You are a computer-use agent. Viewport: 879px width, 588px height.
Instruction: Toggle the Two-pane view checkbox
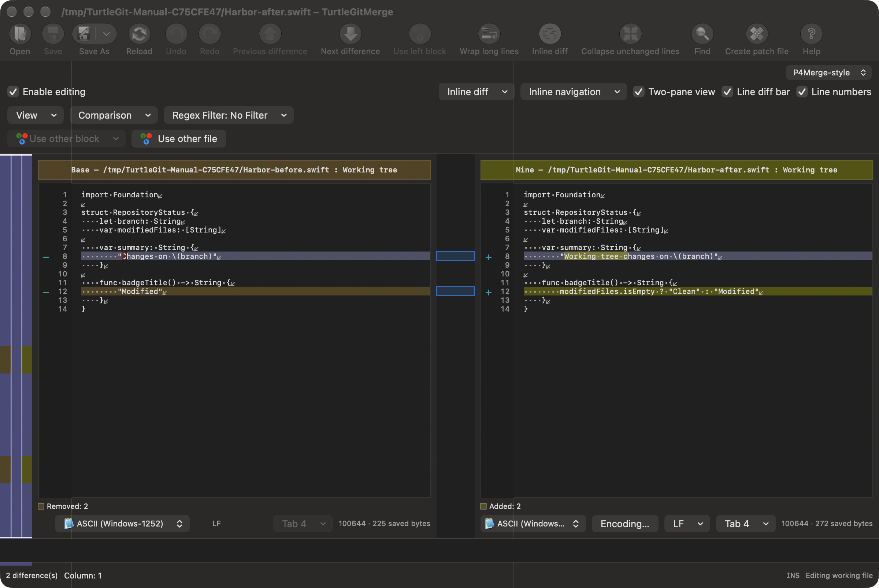click(x=638, y=92)
